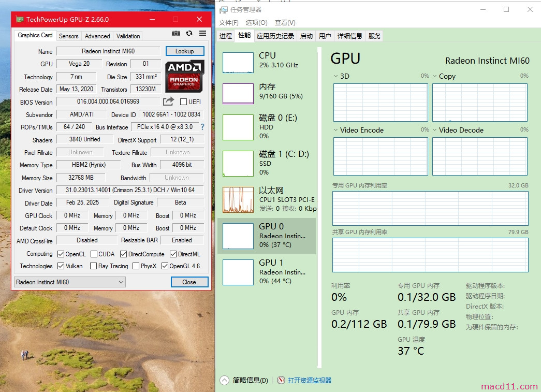Screen dimensions: 541x392
Task: Click the GPU-Z screenshot camera icon
Action: click(176, 33)
